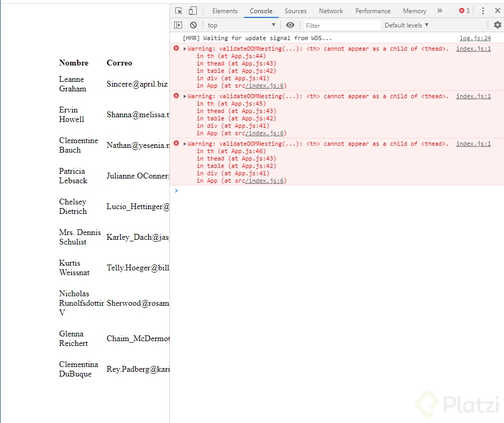Open index.js:1 link of th App.js:46 warning
Screen dimensions: 504x423
tap(473, 144)
